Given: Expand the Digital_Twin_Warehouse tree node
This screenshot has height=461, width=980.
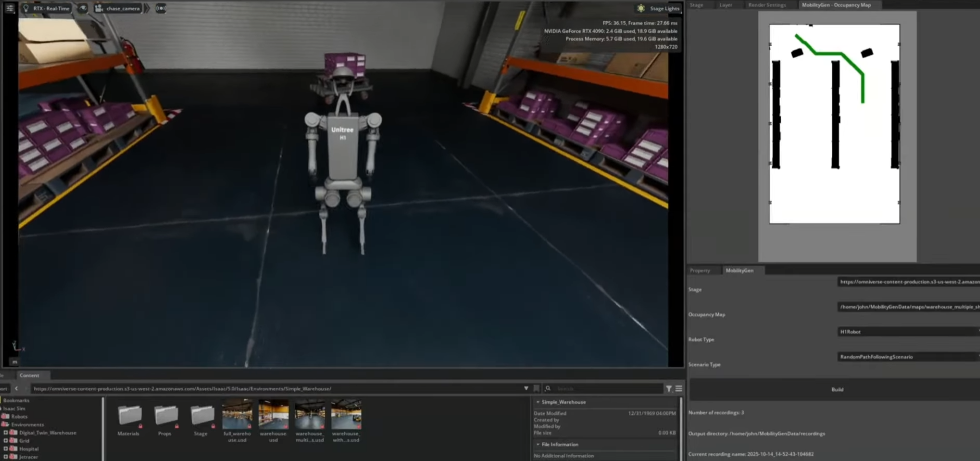Looking at the screenshot, I should 6,433.
